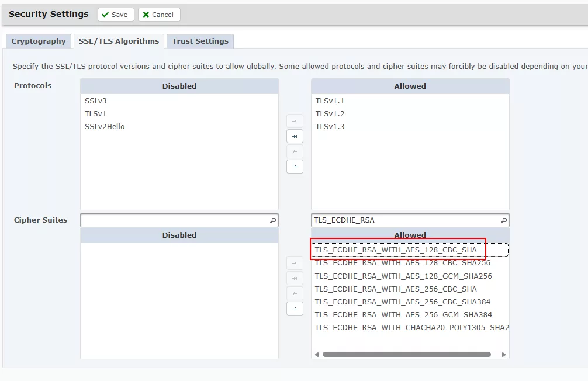Click the scroll-right arrow under Allowed ciphers
The height and width of the screenshot is (381, 588).
click(504, 354)
